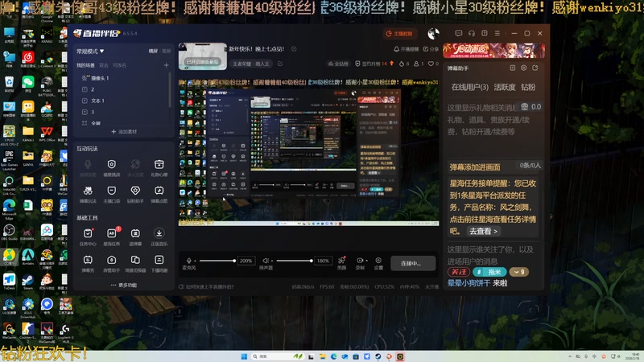This screenshot has width=644, height=362.
Task: Click the 添加素材 add source button
Action: (x=124, y=132)
